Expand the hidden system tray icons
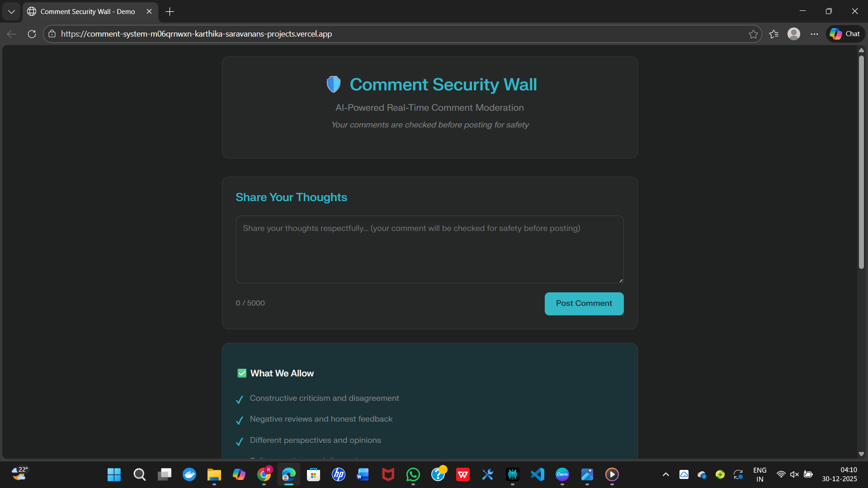The image size is (868, 488). pyautogui.click(x=665, y=474)
